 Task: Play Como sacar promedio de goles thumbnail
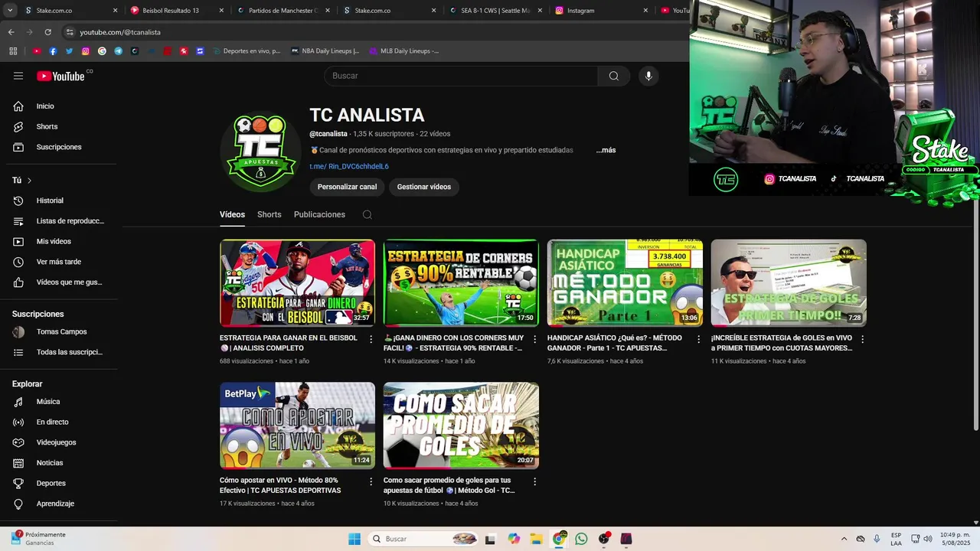pos(461,425)
